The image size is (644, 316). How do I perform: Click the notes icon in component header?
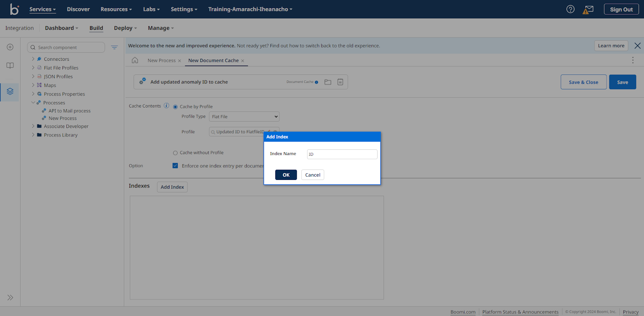[340, 82]
